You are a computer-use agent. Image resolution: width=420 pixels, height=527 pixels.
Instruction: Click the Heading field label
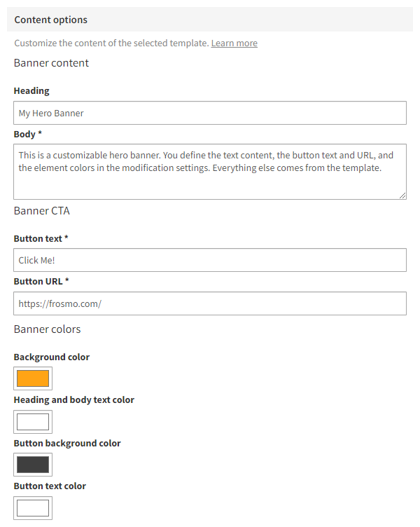click(31, 90)
